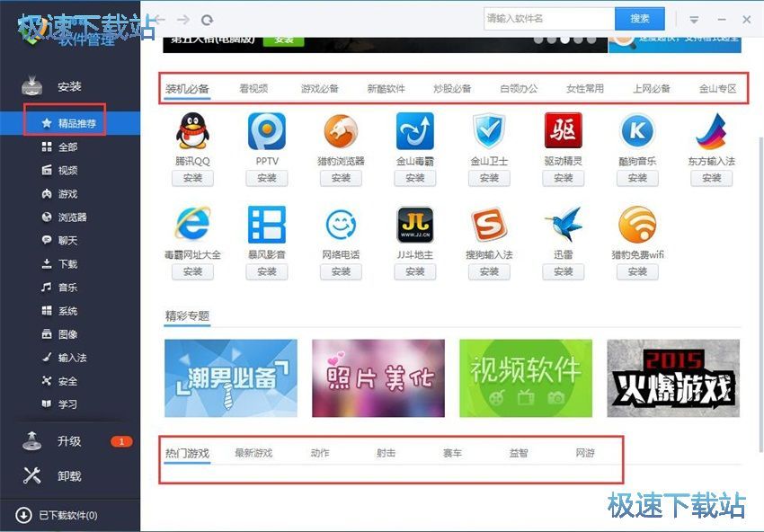Click 安装 button under 搜狗输入法
Viewport: 764px width, 532px height.
tap(489, 272)
